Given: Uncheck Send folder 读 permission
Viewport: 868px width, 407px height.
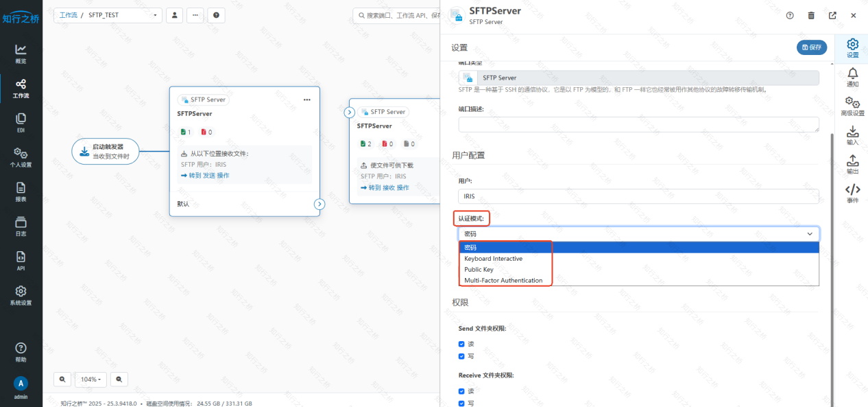Looking at the screenshot, I should 461,344.
